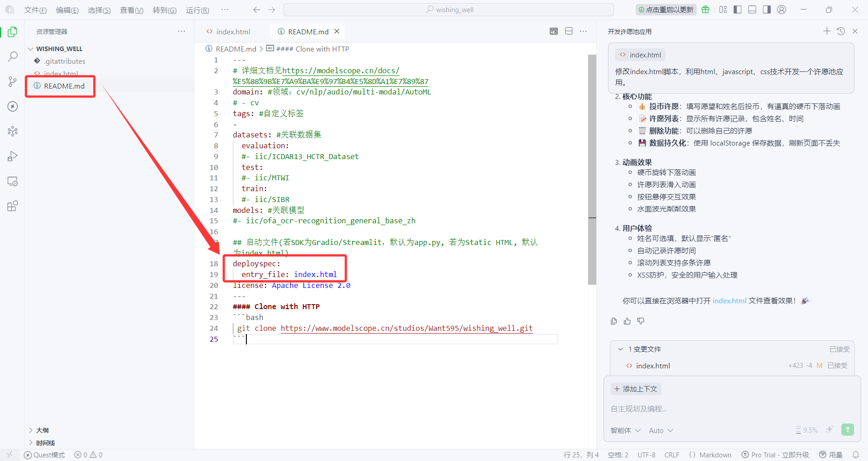868x461 pixels.
Task: Start a new chat with plus icon
Action: pyautogui.click(x=827, y=31)
